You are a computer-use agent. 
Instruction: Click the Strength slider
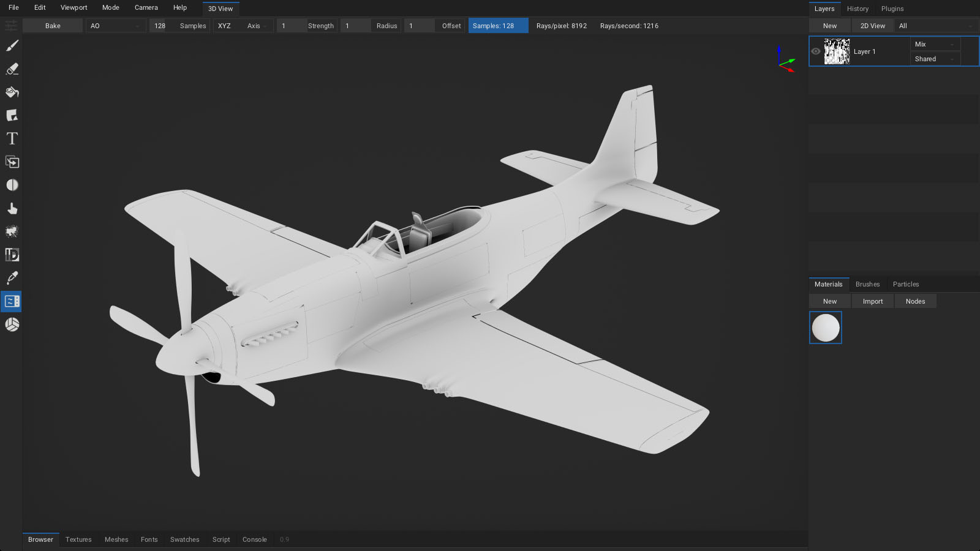[x=306, y=26]
